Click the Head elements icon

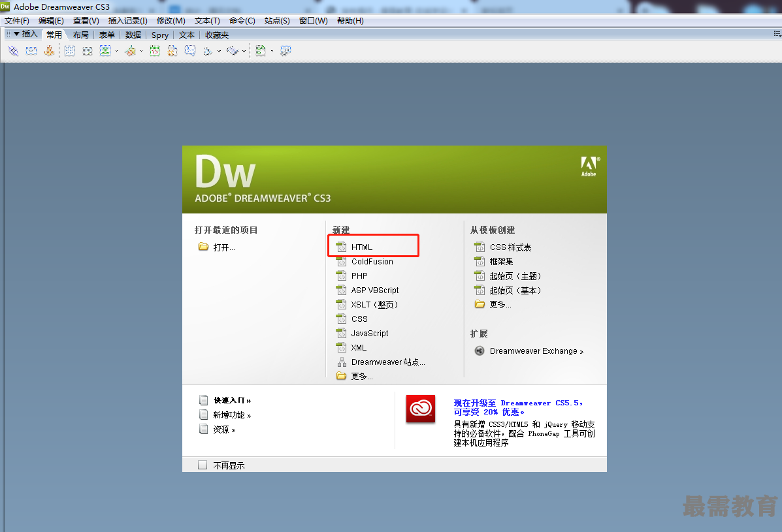[x=208, y=51]
